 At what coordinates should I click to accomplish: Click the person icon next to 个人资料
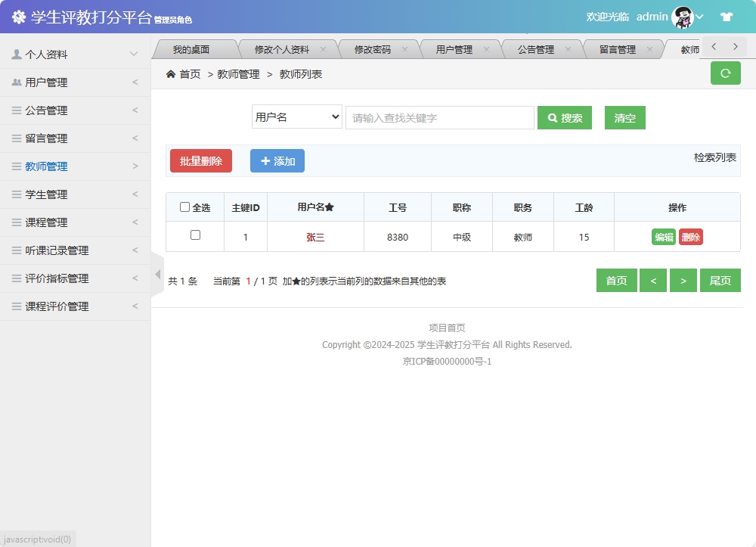(x=18, y=54)
